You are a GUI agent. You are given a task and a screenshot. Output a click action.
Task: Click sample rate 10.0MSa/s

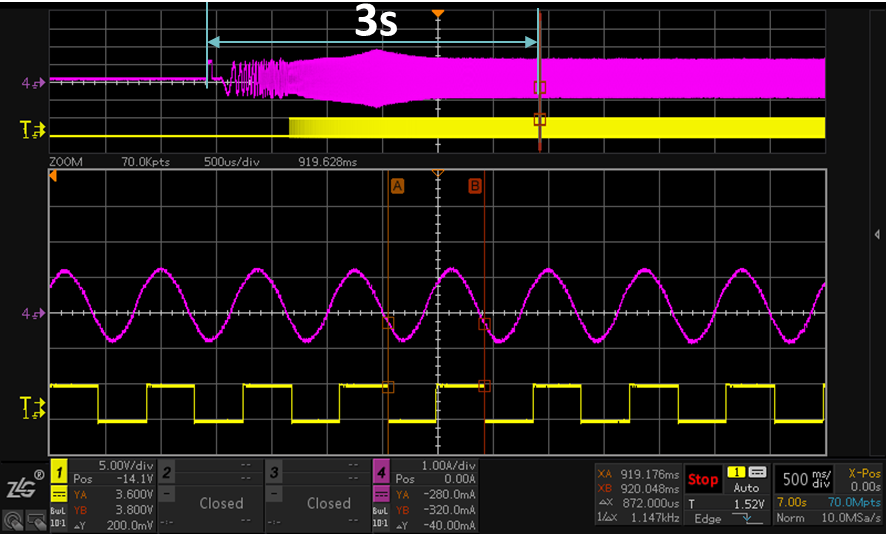tap(851, 518)
